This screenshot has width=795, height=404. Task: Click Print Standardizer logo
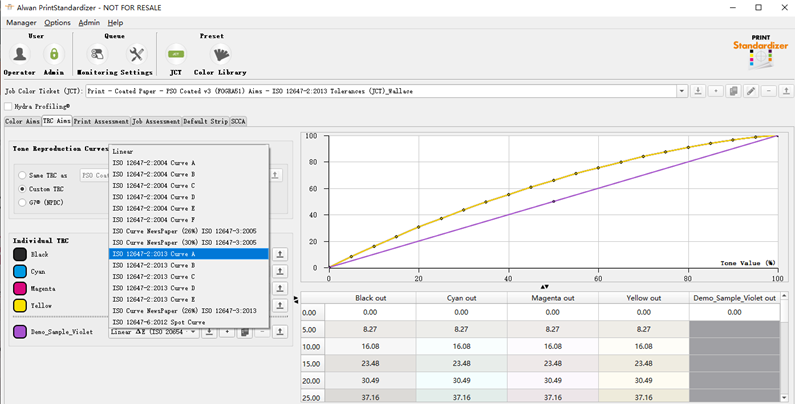(x=761, y=52)
